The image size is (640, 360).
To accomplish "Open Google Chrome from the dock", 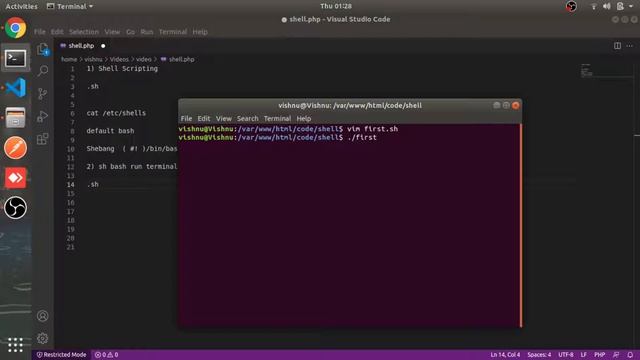I will pos(16,28).
